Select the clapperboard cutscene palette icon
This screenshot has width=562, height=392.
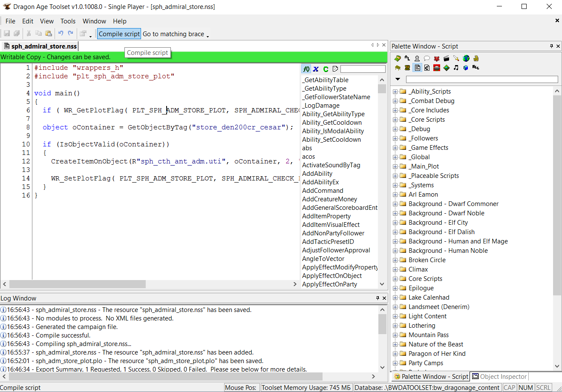[447, 58]
